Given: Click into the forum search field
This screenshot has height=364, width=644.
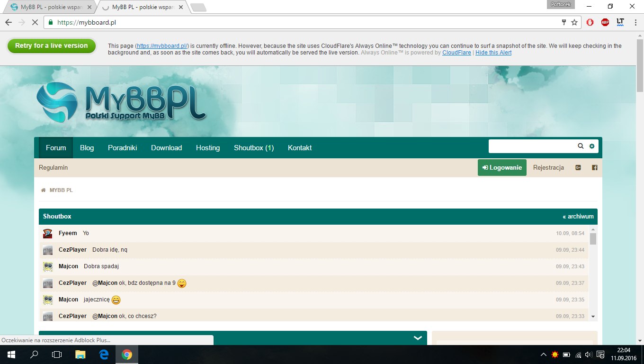Looking at the screenshot, I should click(x=532, y=146).
